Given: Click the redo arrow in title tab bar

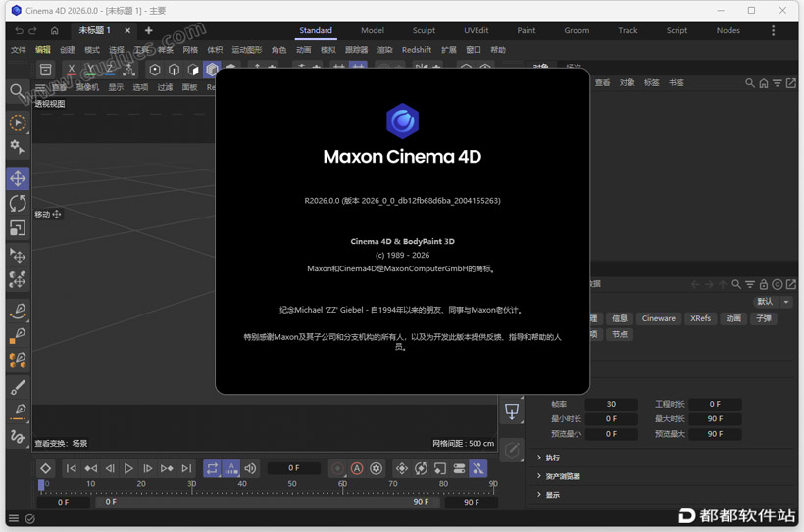Looking at the screenshot, I should tap(32, 30).
